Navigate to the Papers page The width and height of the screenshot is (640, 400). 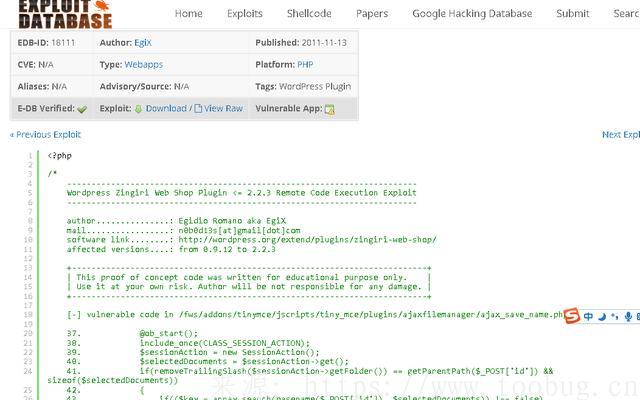(372, 14)
